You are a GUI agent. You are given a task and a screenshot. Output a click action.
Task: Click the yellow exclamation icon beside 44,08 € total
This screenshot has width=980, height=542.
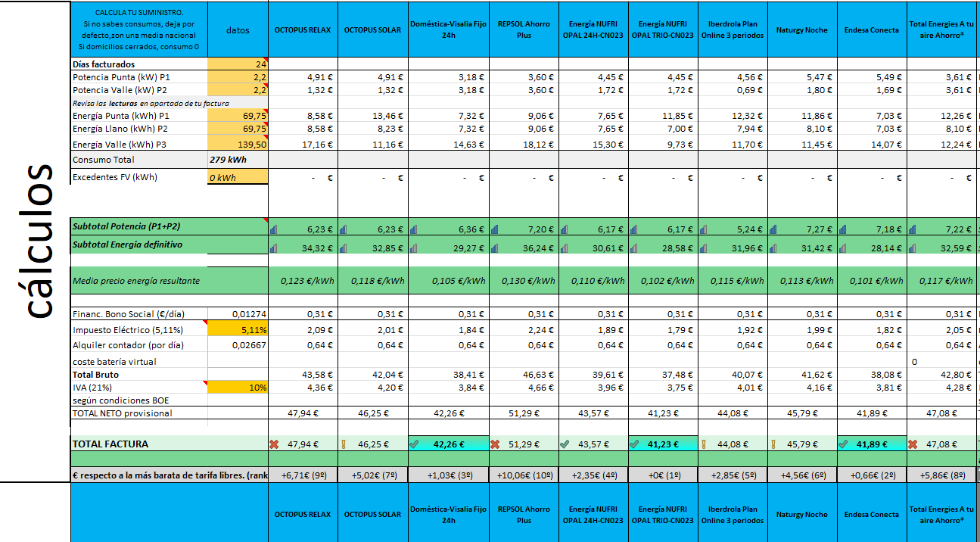pos(703,444)
